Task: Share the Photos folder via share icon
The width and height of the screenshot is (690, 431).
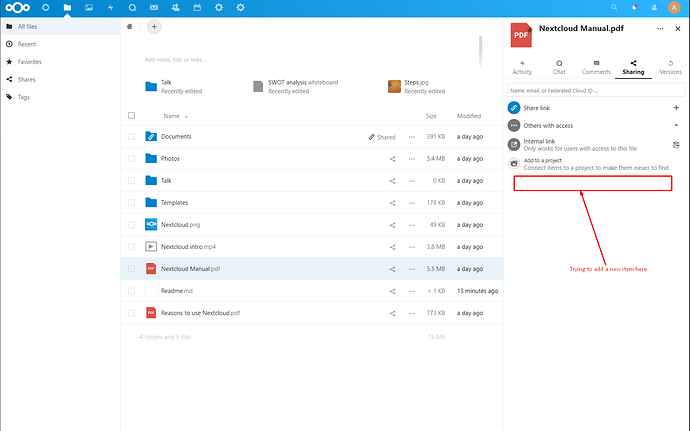Action: click(x=392, y=159)
